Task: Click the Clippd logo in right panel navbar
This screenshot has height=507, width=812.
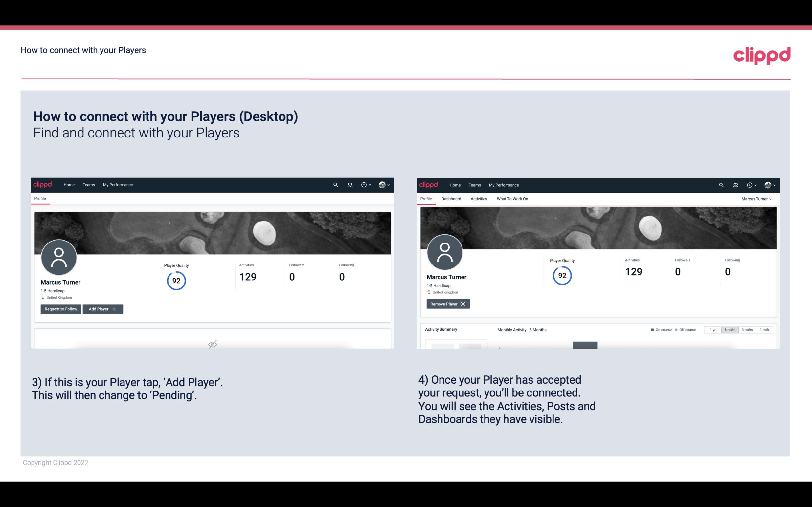Action: pyautogui.click(x=429, y=185)
